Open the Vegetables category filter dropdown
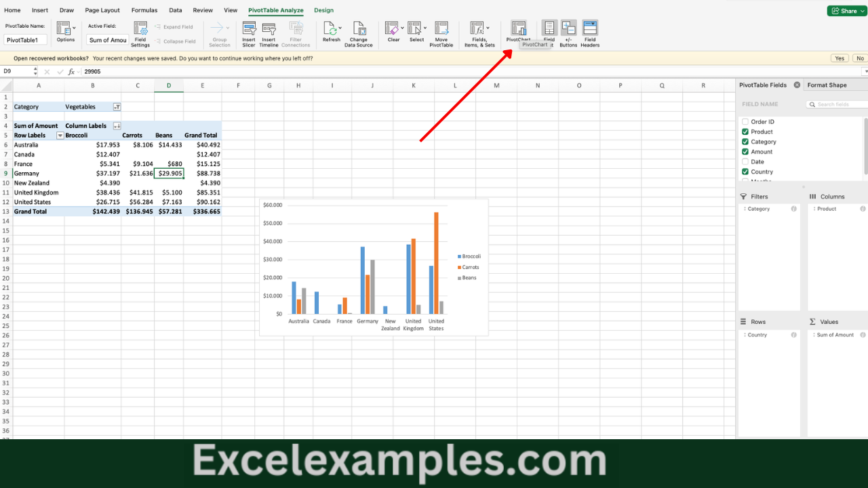The height and width of the screenshot is (488, 868). [x=117, y=106]
